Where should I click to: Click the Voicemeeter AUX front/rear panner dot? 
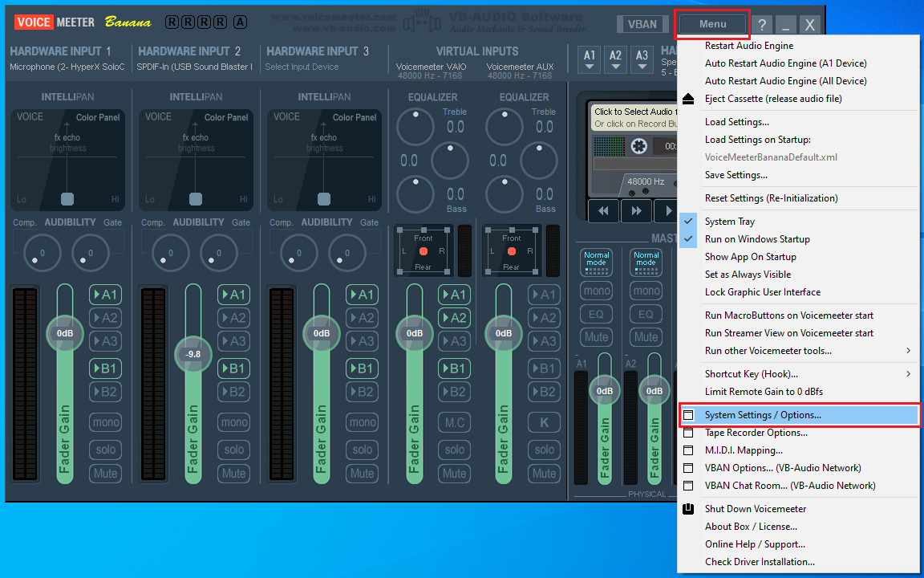click(512, 251)
